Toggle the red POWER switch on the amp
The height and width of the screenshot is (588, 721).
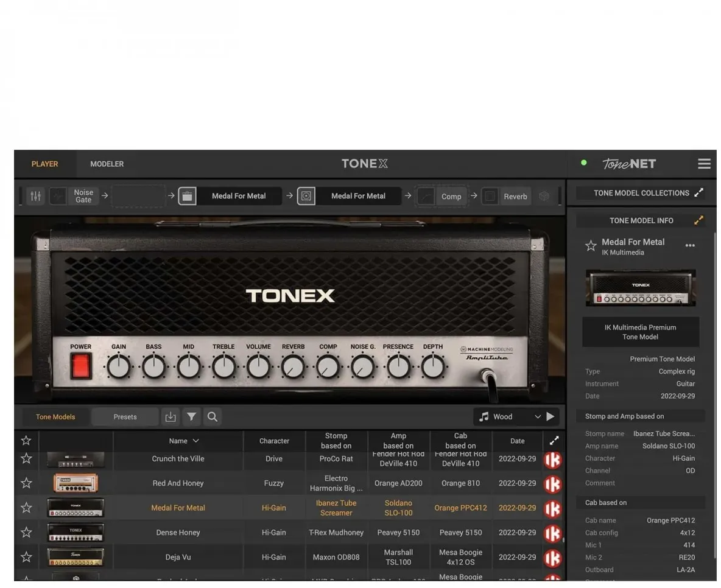[x=81, y=366]
